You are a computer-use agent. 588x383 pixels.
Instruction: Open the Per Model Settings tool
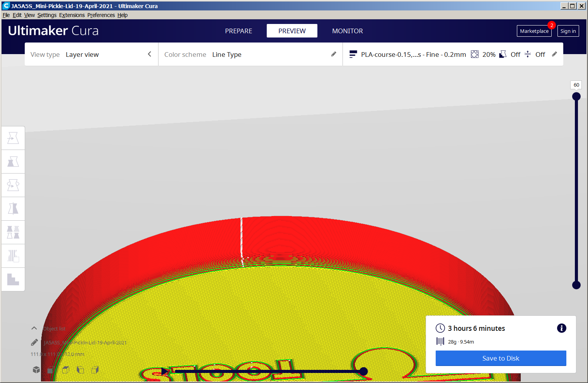pyautogui.click(x=13, y=232)
